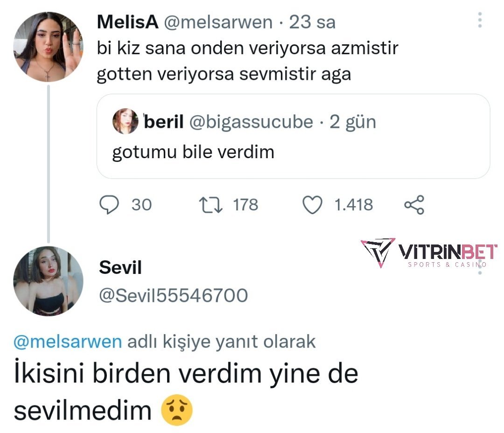Viewport: 504px width, 433px height.
Task: Open the MelisA display name
Action: tap(127, 22)
